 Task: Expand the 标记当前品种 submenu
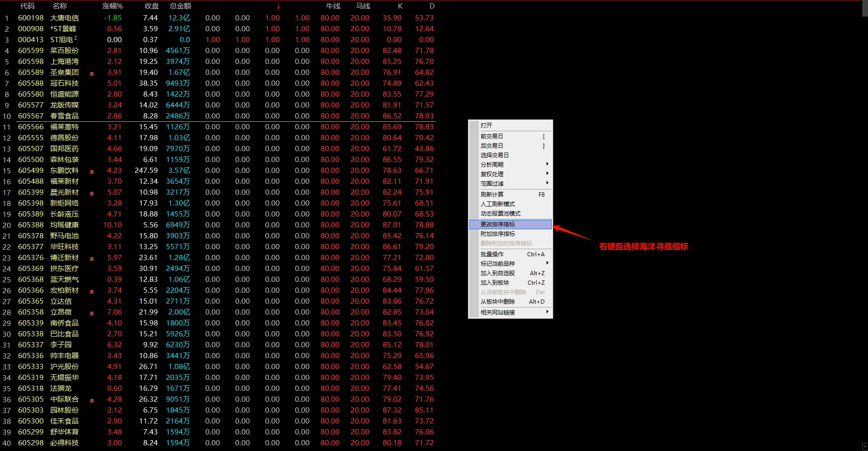[x=511, y=263]
